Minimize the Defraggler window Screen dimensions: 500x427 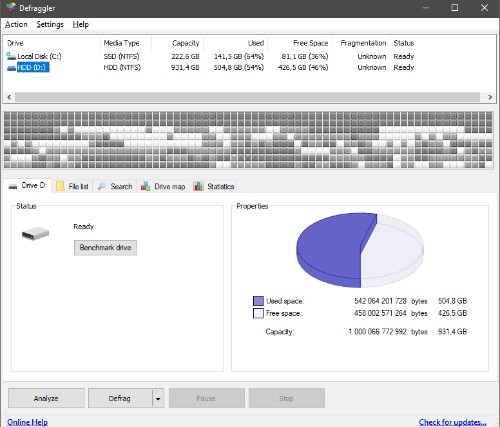pyautogui.click(x=426, y=8)
